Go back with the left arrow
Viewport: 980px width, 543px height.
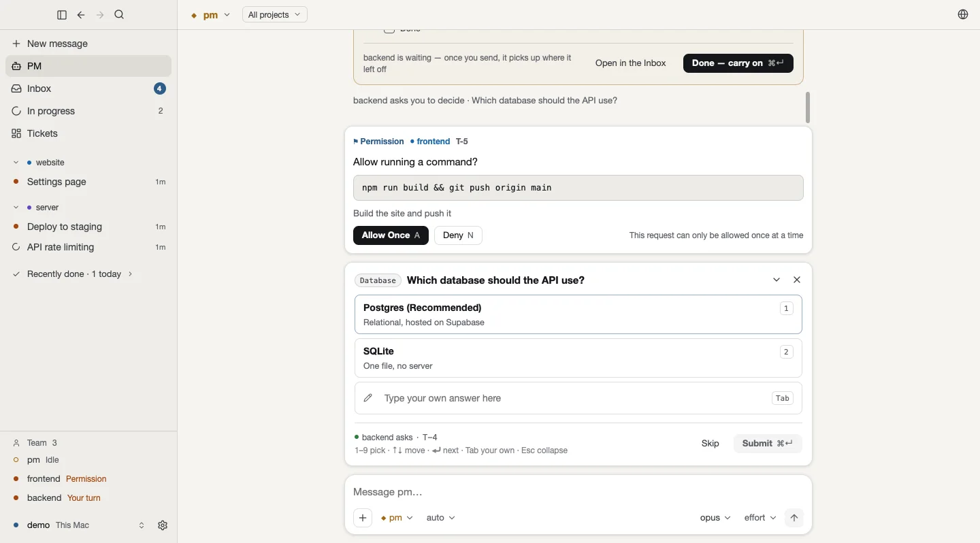(81, 15)
